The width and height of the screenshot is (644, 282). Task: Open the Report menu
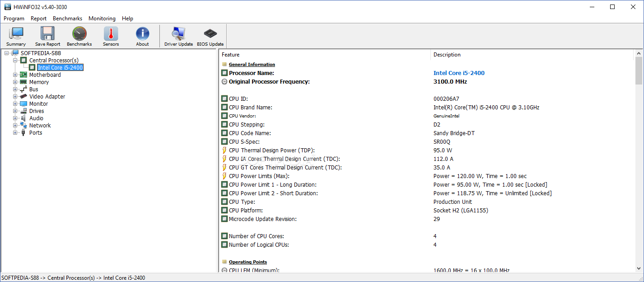pyautogui.click(x=39, y=19)
